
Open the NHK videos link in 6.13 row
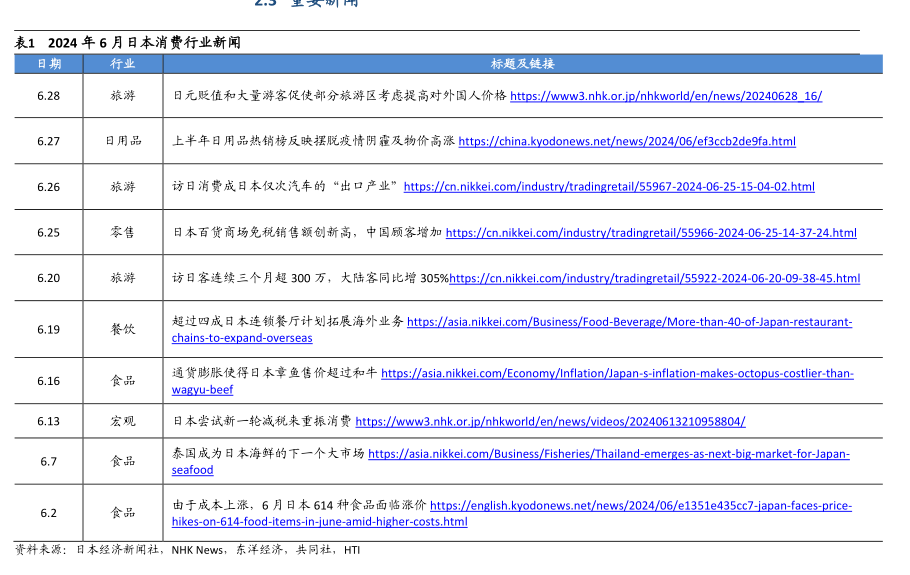click(x=550, y=421)
